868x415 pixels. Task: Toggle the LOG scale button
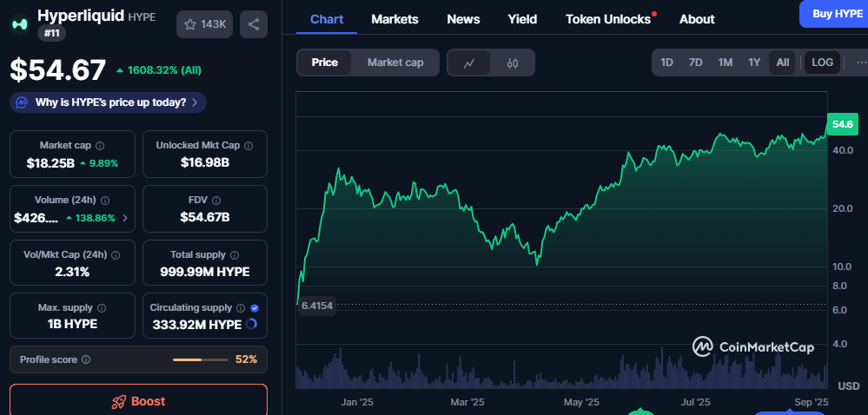click(x=822, y=63)
